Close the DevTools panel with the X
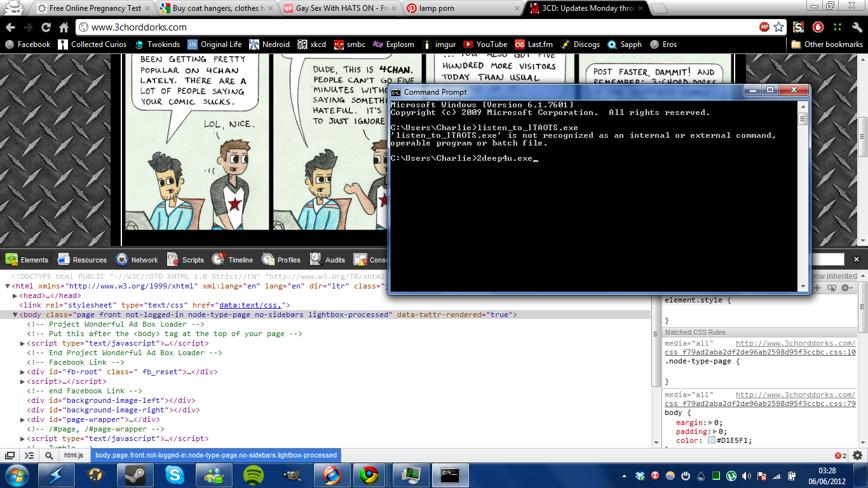This screenshot has width=868, height=488. [x=857, y=259]
